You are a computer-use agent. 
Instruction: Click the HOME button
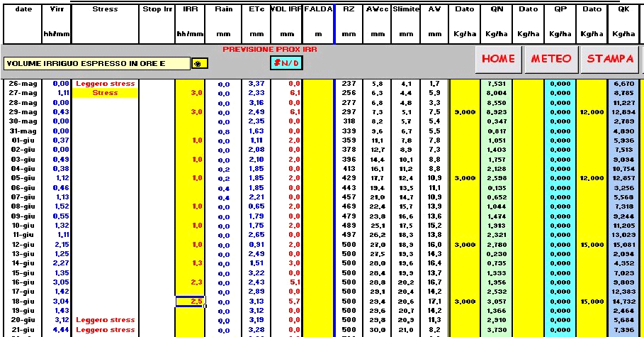pos(498,59)
